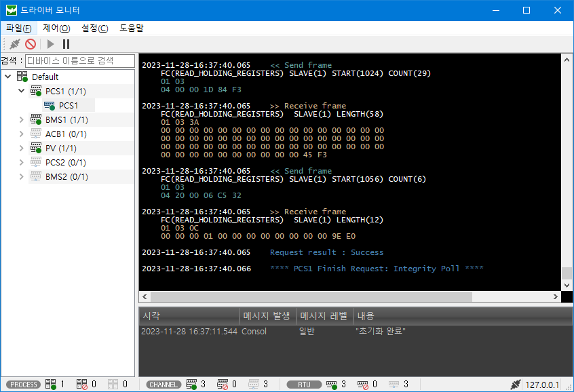574x392 pixels.
Task: Click the 메시지 레벨 column header
Action: [325, 316]
